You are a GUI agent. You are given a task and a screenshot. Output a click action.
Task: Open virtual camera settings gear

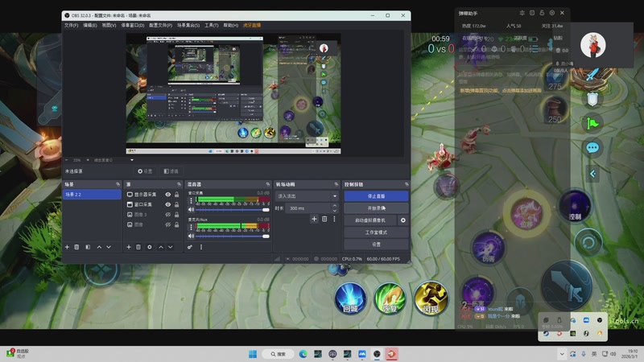tap(403, 220)
